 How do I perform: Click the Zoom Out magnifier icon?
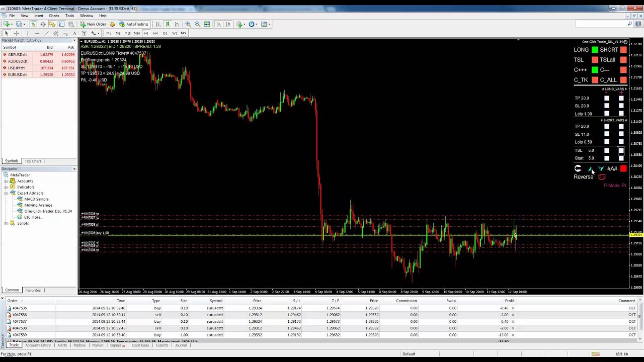click(197, 24)
